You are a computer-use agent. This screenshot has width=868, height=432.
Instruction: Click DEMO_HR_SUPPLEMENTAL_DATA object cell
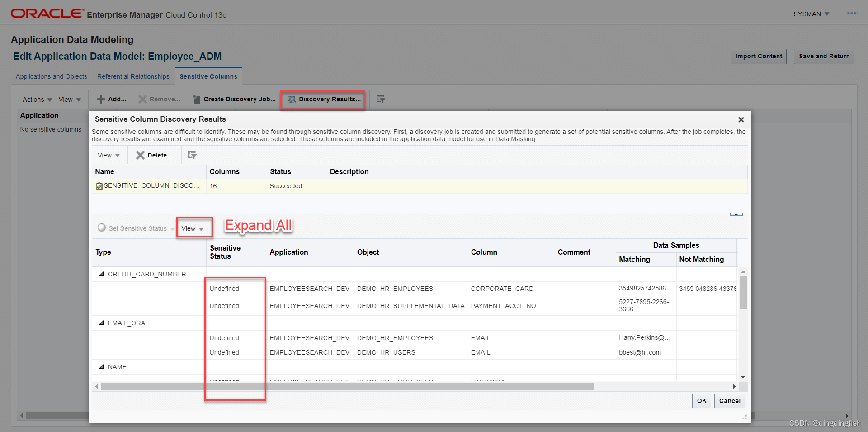pos(410,306)
